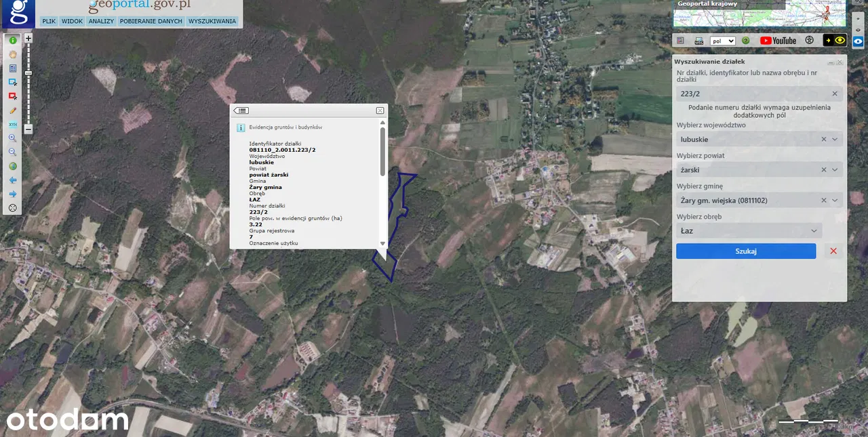Open the YouTube channel icon
The height and width of the screenshot is (437, 868).
(778, 41)
